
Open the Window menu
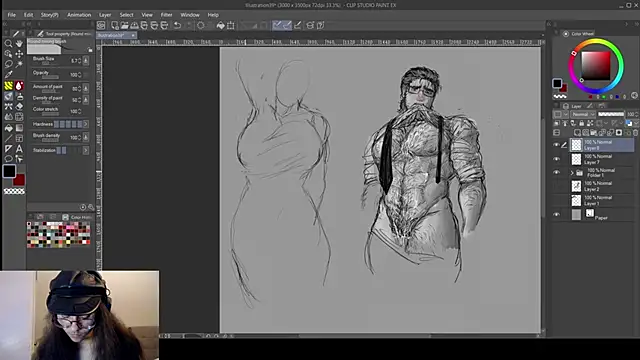point(190,15)
